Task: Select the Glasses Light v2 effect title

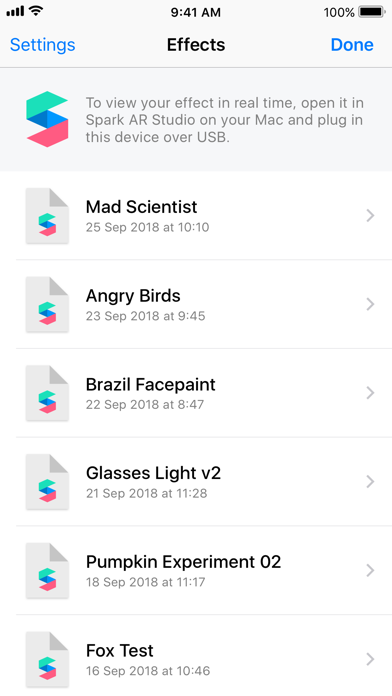Action: pyautogui.click(x=153, y=473)
